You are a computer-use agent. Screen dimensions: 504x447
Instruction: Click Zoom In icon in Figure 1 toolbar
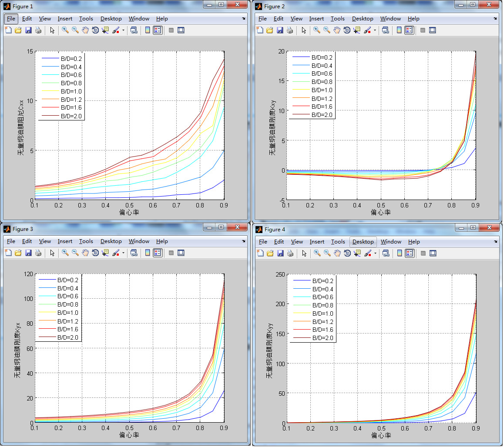[65, 30]
